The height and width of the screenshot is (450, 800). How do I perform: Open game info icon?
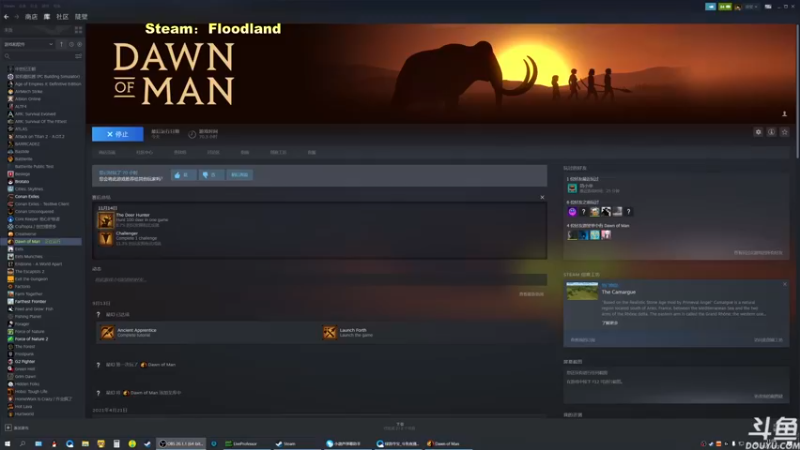point(771,132)
